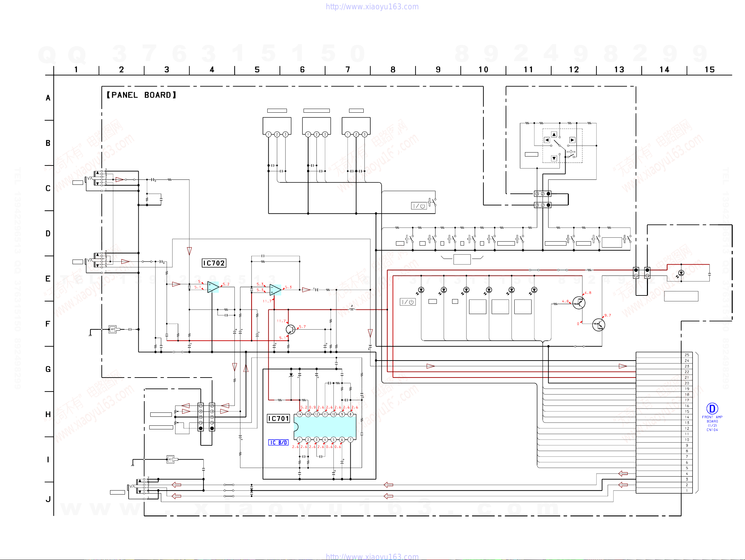This screenshot has height=560, width=745.
Task: Click the PANEL BOARD title label
Action: coord(142,95)
